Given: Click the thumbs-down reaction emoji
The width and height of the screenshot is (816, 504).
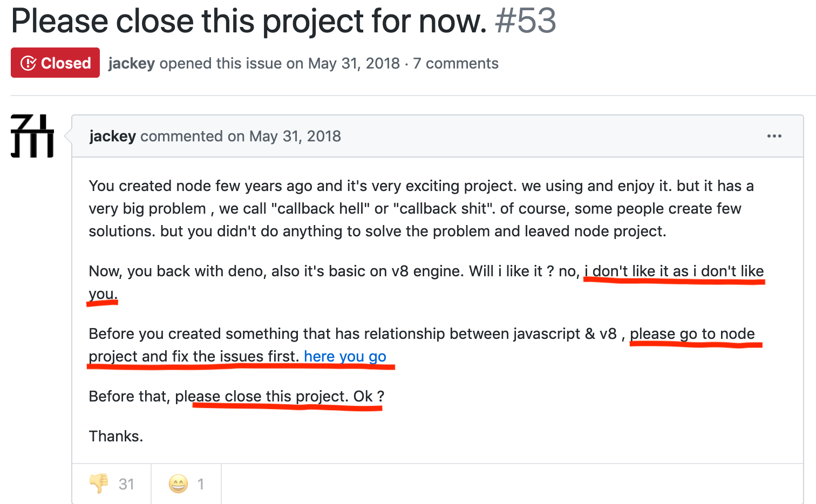Looking at the screenshot, I should 99,483.
